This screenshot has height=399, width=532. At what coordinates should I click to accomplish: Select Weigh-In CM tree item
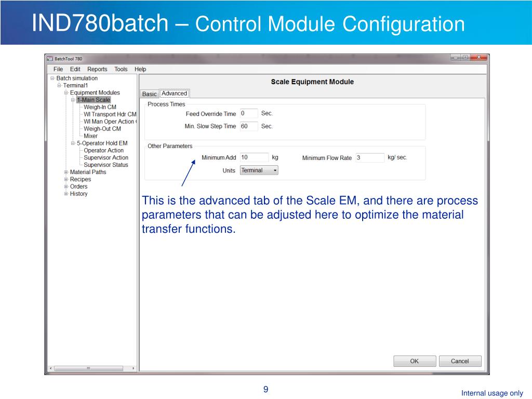pos(100,107)
